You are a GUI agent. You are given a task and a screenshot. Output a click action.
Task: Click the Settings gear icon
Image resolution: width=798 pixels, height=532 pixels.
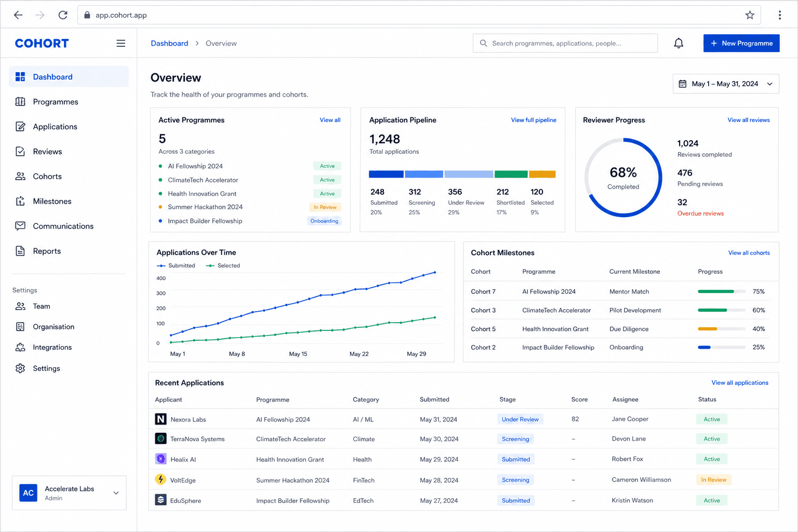[x=20, y=368]
